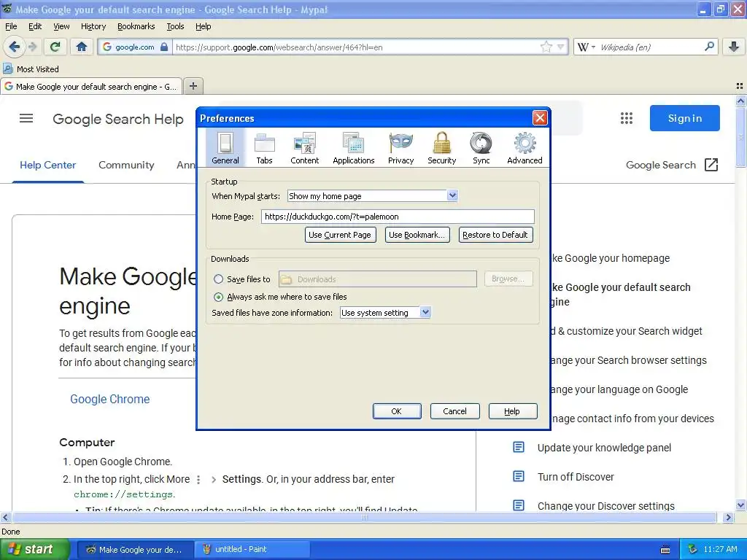Select Always ask me where to save files
Screen dimensions: 747x560
coord(218,297)
